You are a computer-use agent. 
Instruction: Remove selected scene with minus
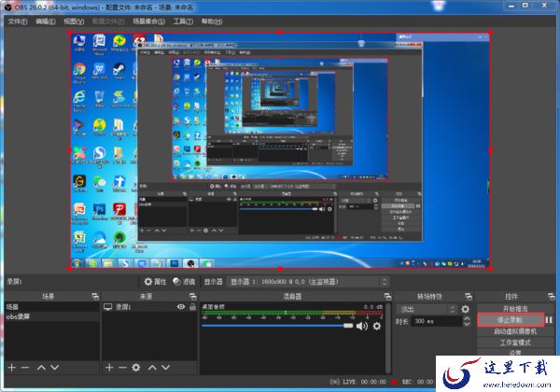24,368
